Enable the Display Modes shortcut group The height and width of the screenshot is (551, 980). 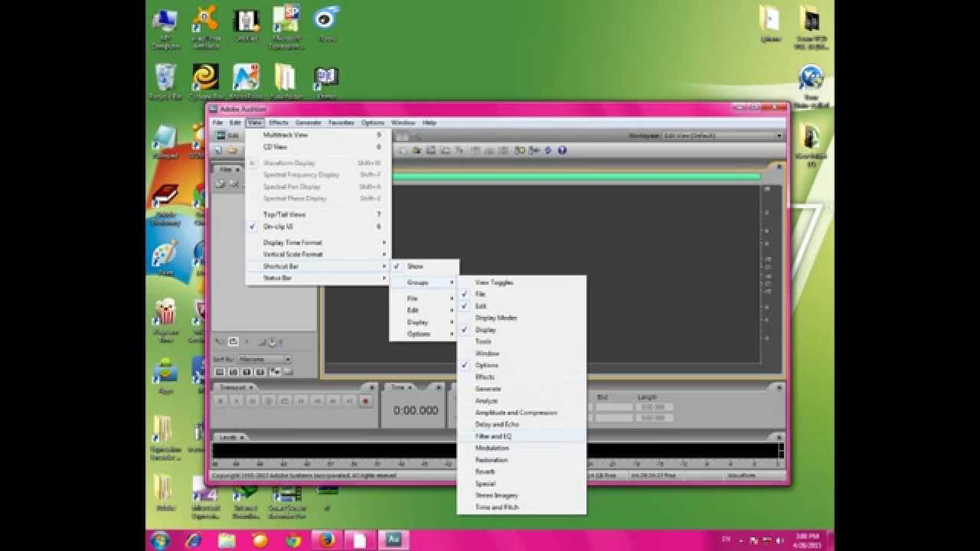click(521, 318)
